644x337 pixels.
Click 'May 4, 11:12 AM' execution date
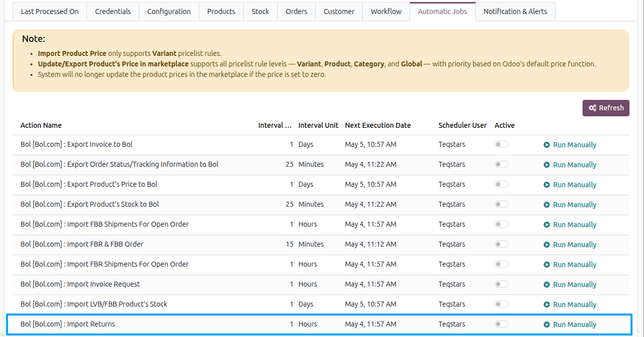[371, 244]
